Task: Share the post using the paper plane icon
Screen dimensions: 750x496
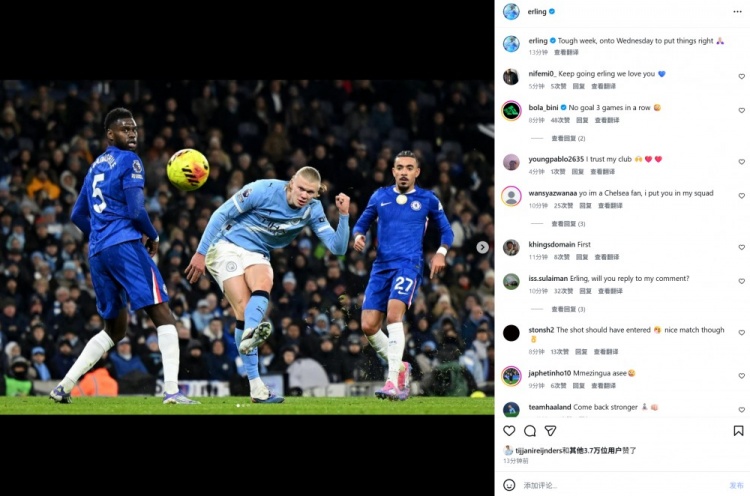Action: 551,431
